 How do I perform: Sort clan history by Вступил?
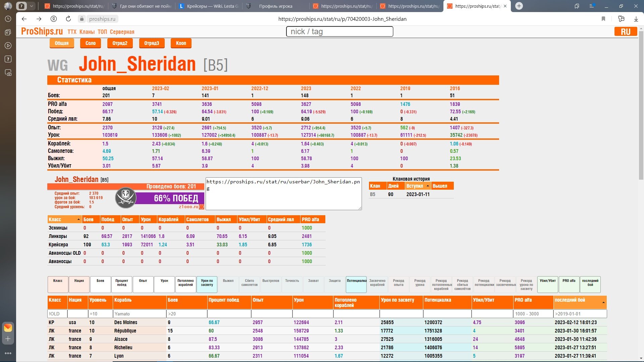418,186
